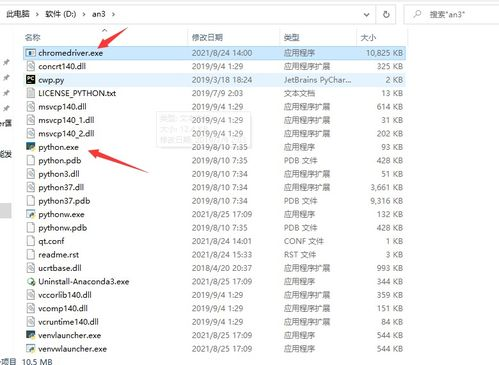Image resolution: width=499 pixels, height=365 pixels.
Task: Select the python.pdb file icon
Action: click(x=31, y=160)
